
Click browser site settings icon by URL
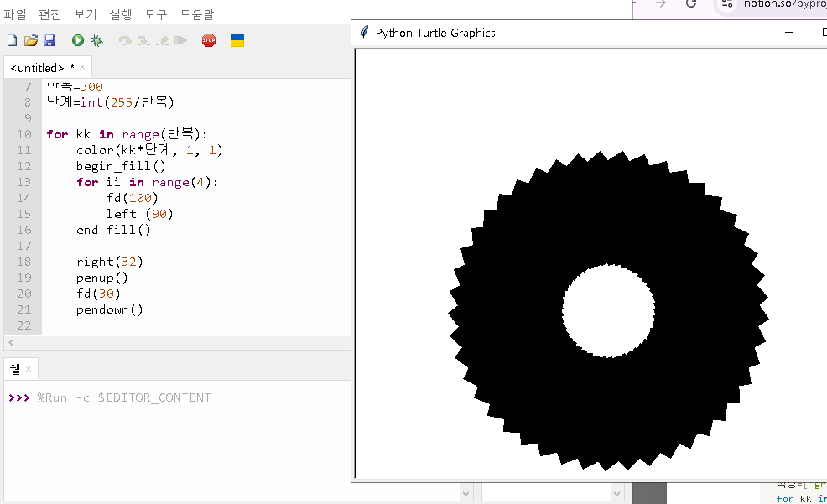point(727,3)
